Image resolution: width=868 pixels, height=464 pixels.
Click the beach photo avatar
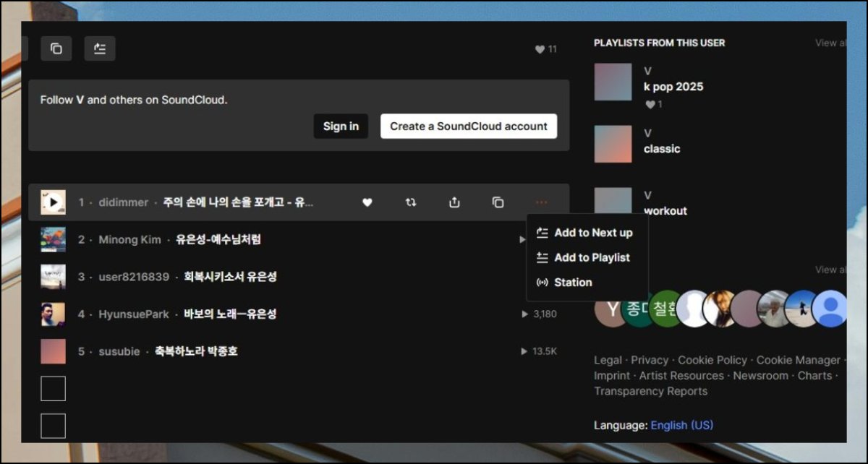tap(801, 309)
